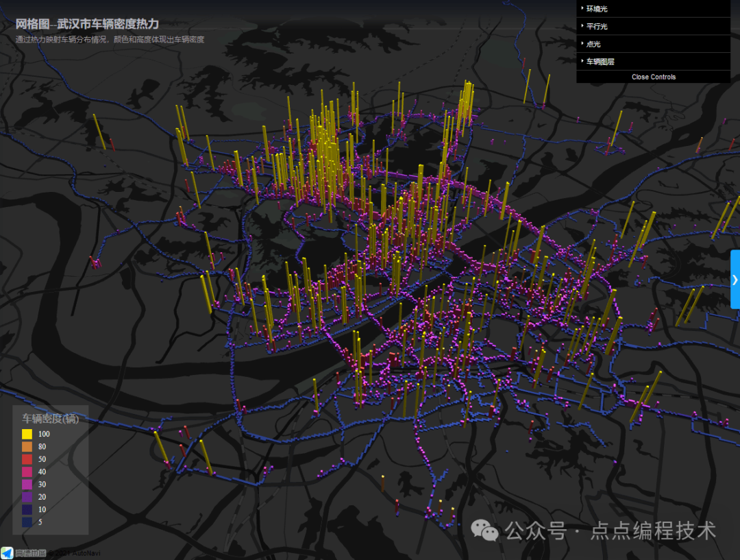This screenshot has height=560, width=740.
Task: Click the magenta 30 legend swatch
Action: [27, 485]
